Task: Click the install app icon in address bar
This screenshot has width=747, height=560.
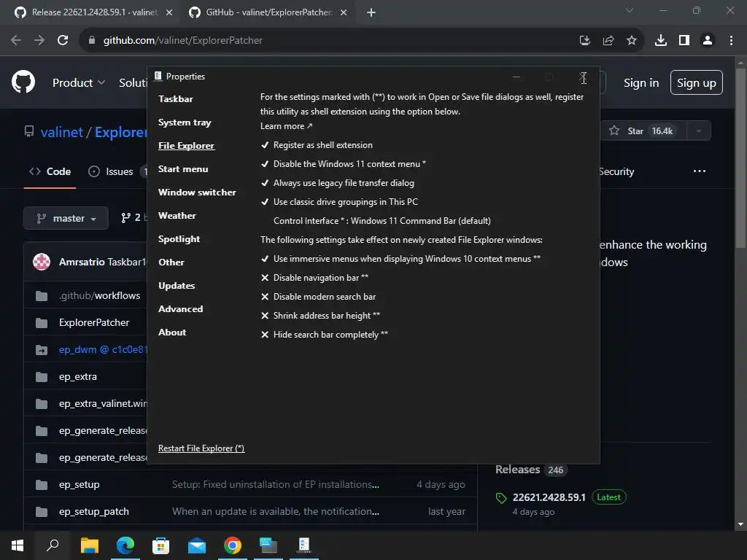Action: [x=585, y=41]
